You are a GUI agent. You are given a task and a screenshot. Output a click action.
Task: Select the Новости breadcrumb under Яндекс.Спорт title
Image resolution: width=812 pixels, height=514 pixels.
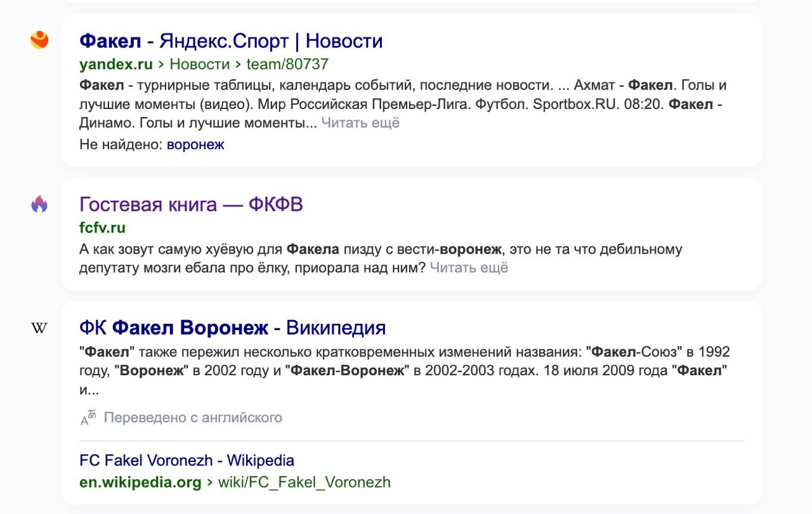click(x=199, y=64)
